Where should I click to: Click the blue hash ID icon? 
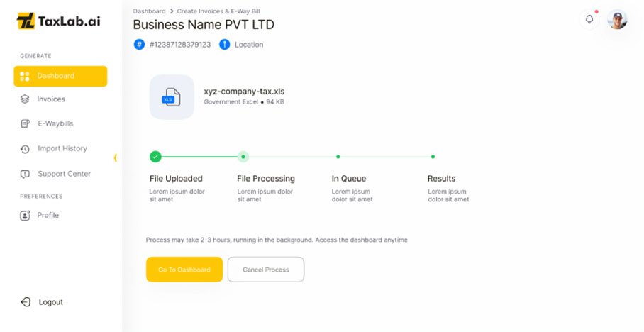click(139, 45)
